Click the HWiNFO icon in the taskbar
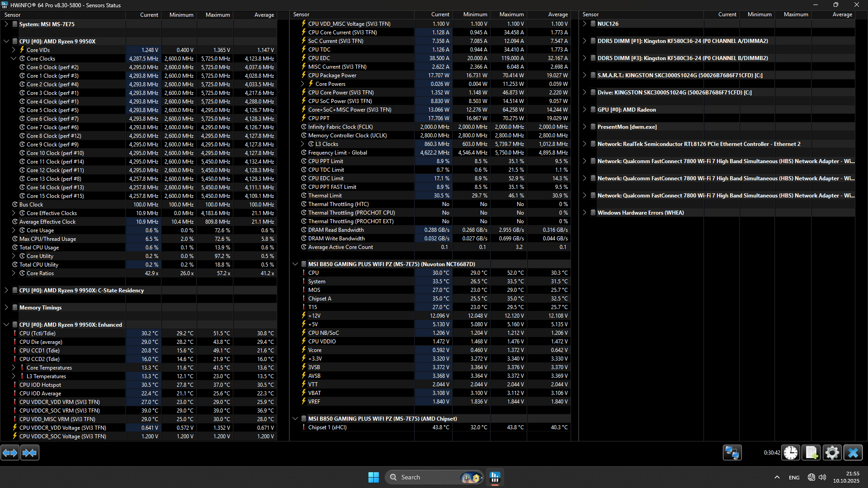Screen dimensions: 868x488 [495, 477]
